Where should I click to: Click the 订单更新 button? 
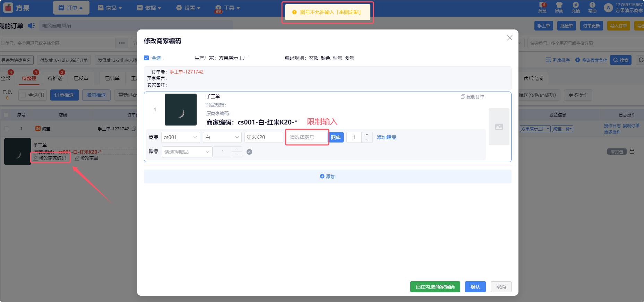point(592,26)
